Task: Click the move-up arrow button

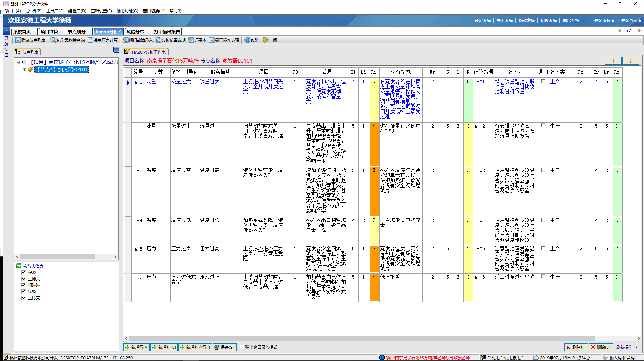Action: coord(613,61)
